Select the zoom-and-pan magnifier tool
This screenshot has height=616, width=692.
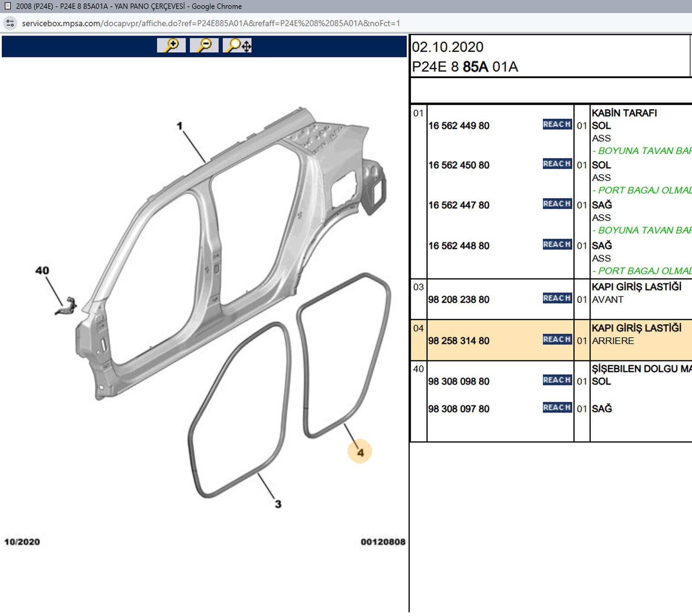point(237,45)
